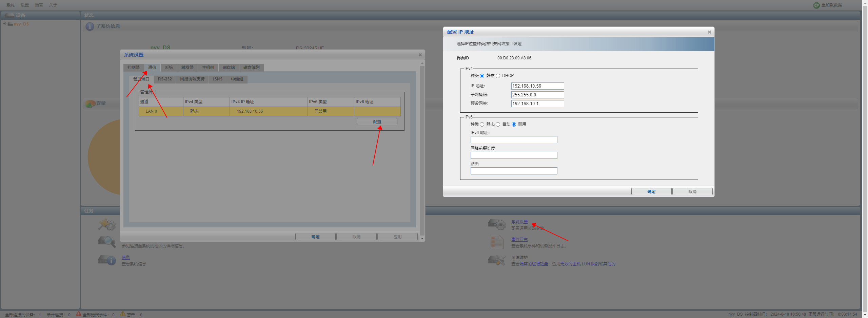The width and height of the screenshot is (868, 318).
Task: Click the system settings gear server icon
Action: click(496, 224)
